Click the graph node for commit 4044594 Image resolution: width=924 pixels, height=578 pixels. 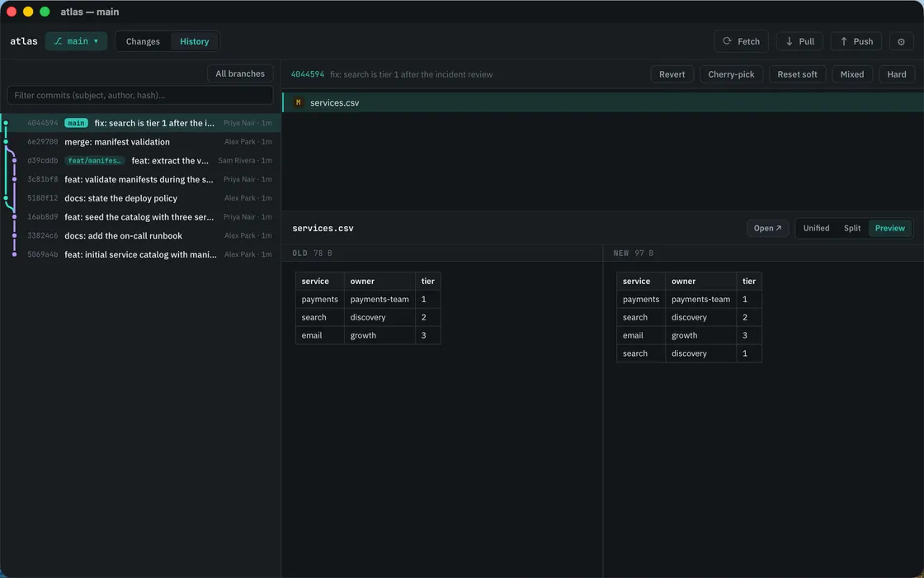(6, 123)
